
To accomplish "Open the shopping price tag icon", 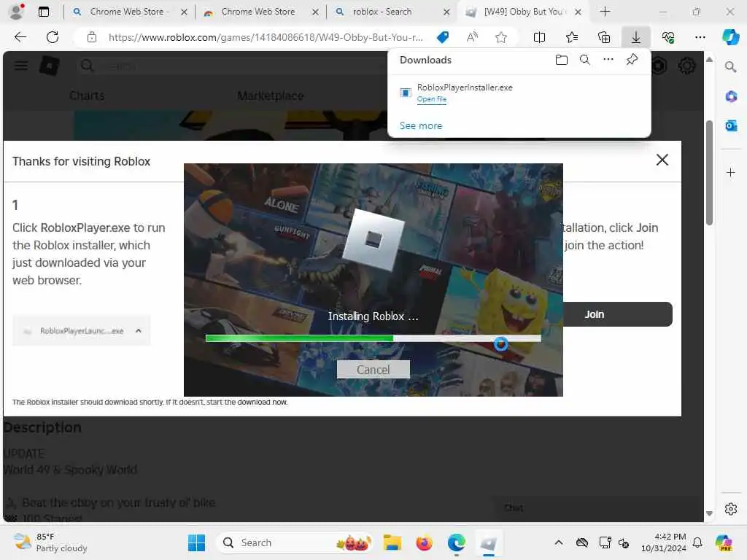I will (443, 37).
